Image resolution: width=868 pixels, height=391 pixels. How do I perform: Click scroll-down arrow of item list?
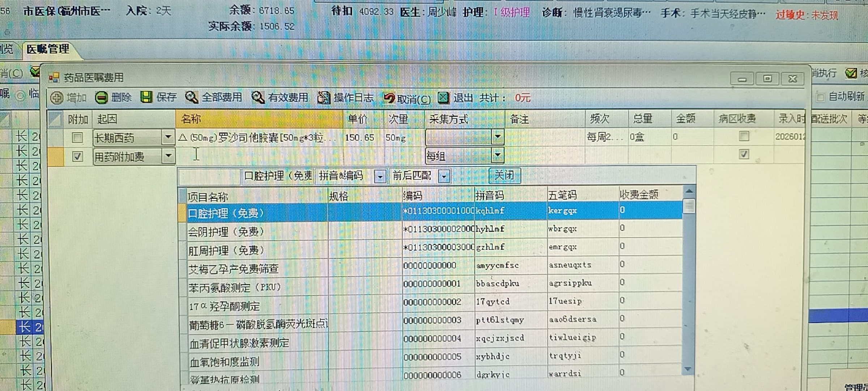[x=688, y=369]
